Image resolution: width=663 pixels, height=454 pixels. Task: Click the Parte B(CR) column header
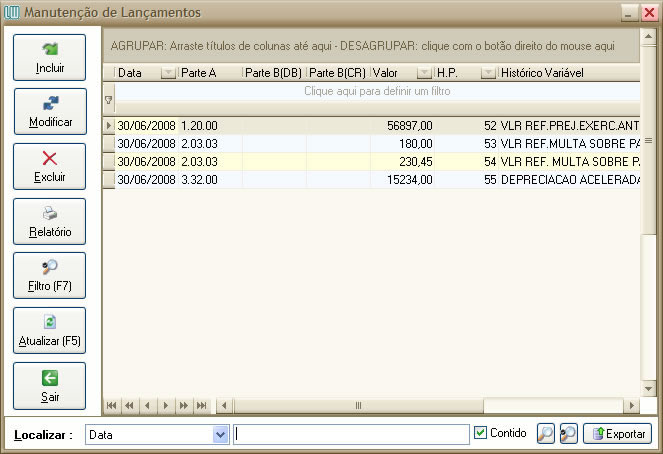pos(338,73)
